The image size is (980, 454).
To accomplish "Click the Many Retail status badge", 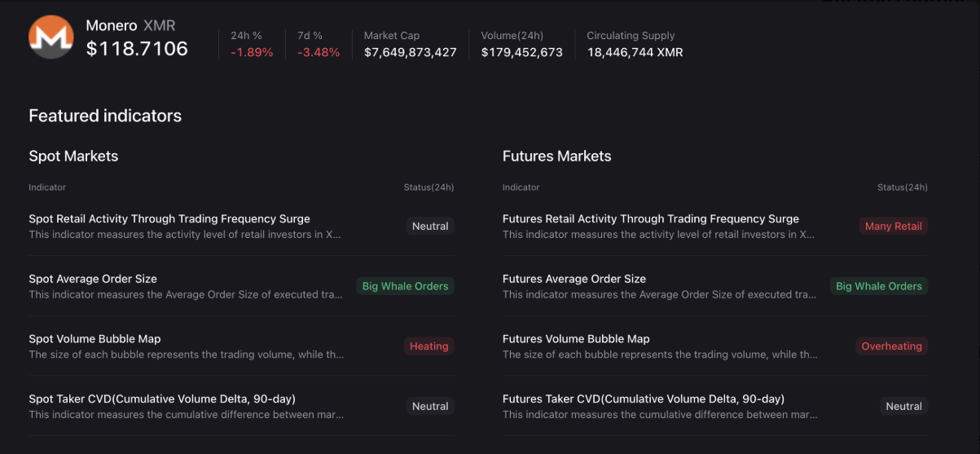I will click(893, 227).
